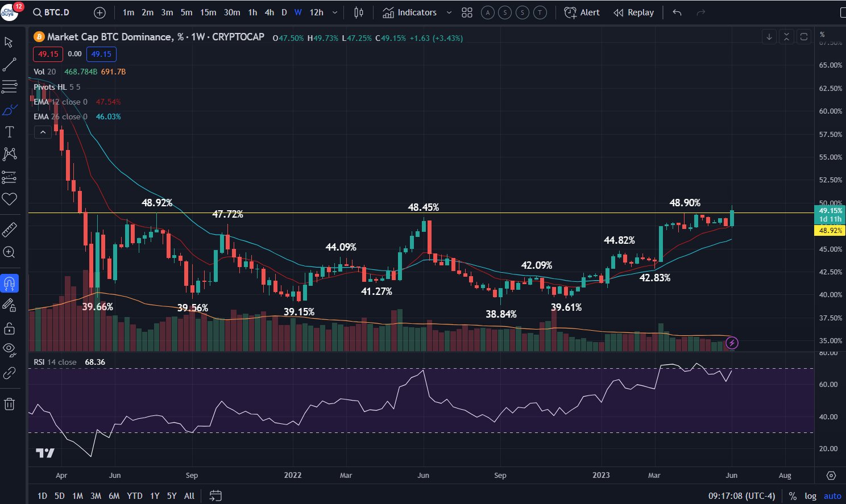
Task: Select the trend line tool
Action: pyautogui.click(x=9, y=64)
